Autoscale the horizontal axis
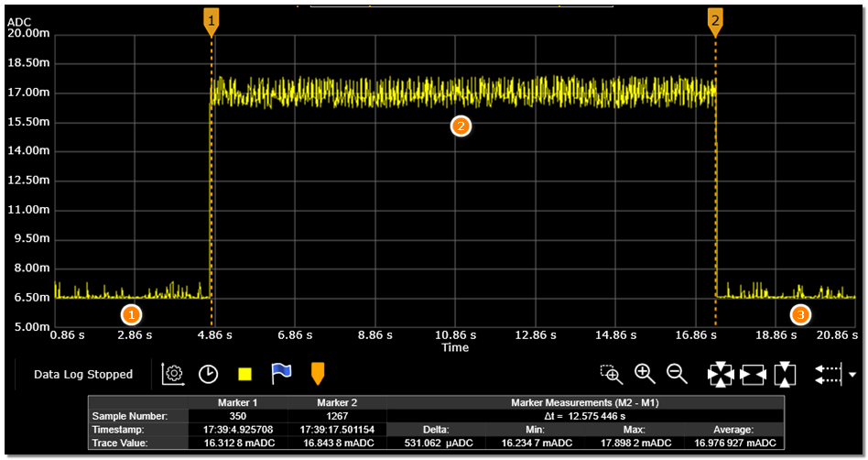This screenshot has width=868, height=460. [753, 375]
